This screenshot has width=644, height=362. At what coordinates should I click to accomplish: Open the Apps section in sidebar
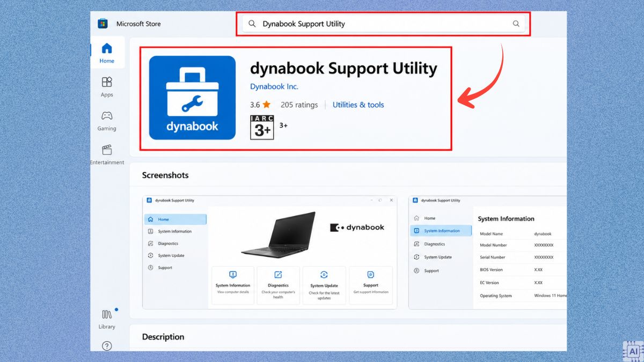107,87
